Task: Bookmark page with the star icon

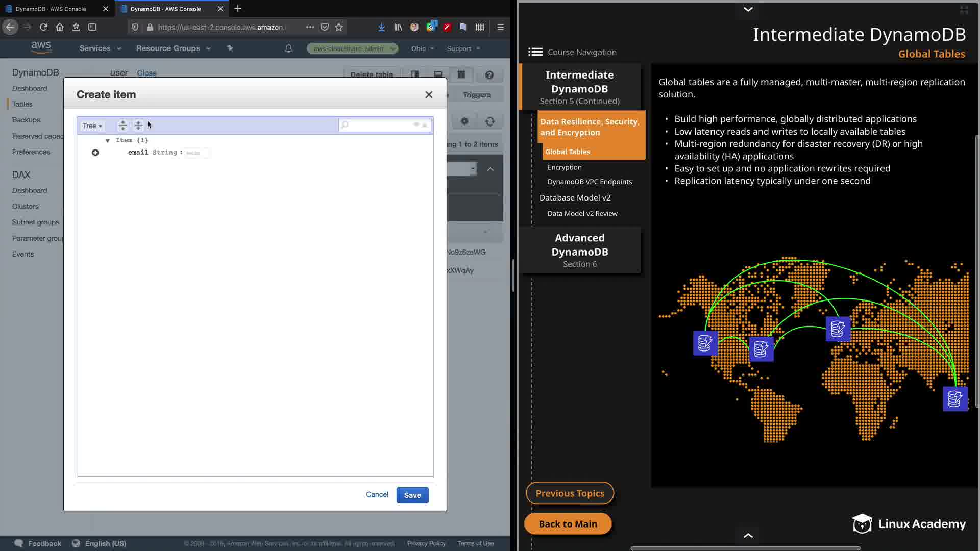Action: (x=339, y=27)
